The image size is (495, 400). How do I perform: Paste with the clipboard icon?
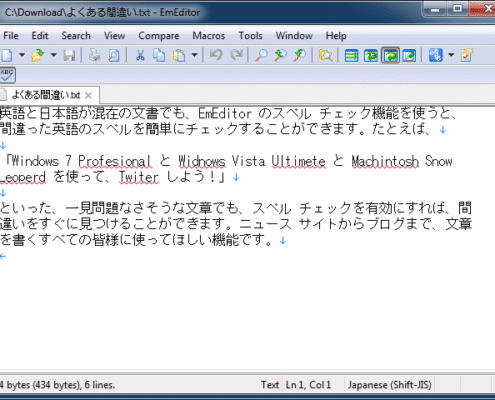pos(179,55)
